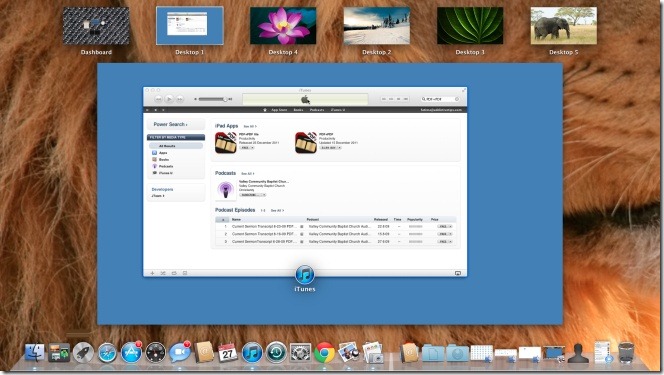664x375 pixels.
Task: Open FaceTime chat icon in Dock
Action: 180,352
